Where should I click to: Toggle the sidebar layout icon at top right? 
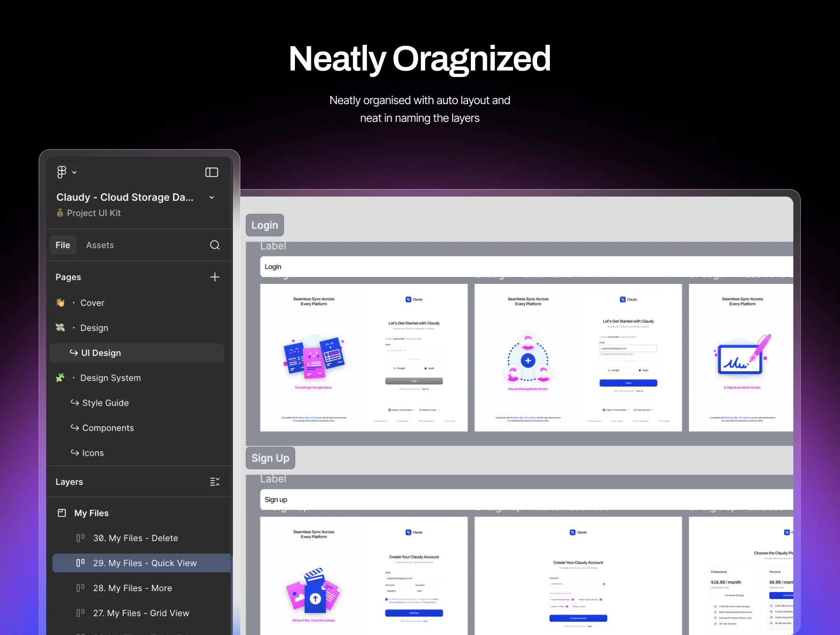click(211, 172)
